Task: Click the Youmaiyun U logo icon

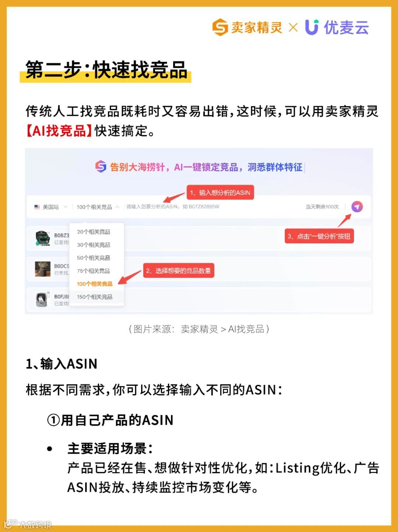Action: [312, 27]
